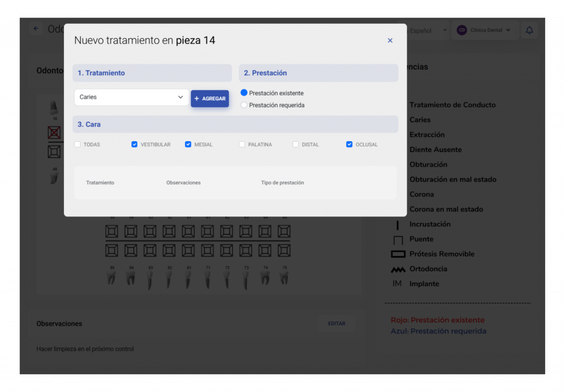The width and height of the screenshot is (565, 392).
Task: Click the Incrustación legend symbol
Action: pos(397,224)
